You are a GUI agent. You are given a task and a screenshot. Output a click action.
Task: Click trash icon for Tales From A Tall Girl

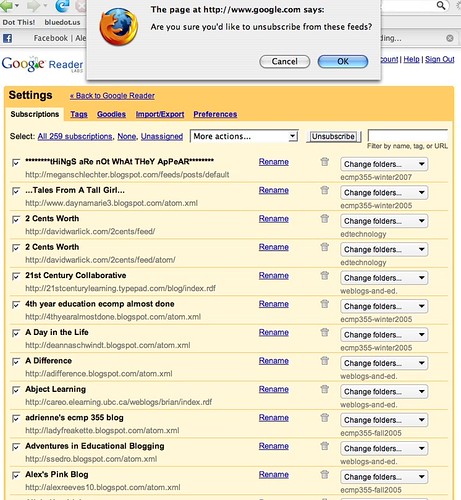(x=324, y=190)
